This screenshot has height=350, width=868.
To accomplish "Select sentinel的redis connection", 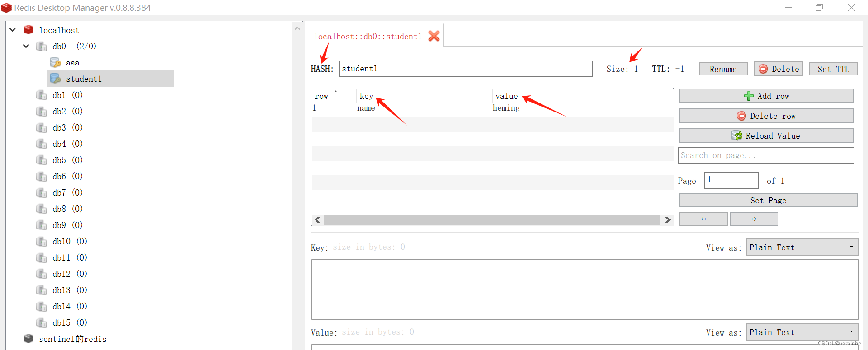I will point(73,339).
